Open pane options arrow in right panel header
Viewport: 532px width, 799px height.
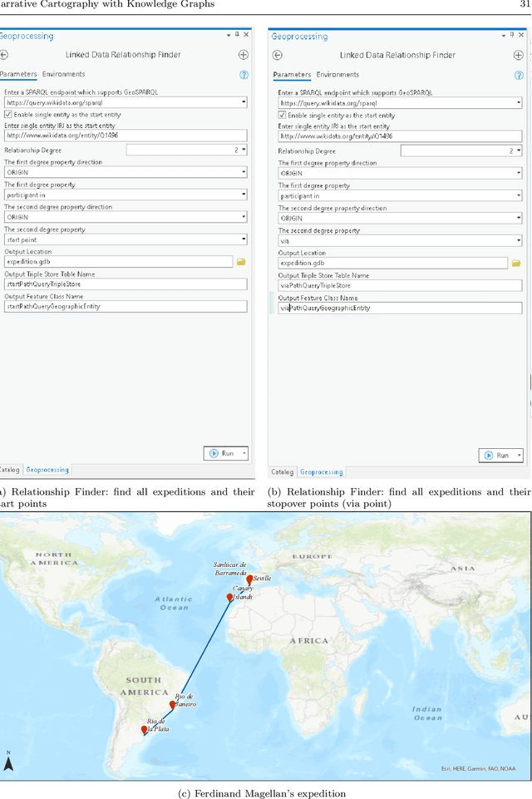click(504, 36)
